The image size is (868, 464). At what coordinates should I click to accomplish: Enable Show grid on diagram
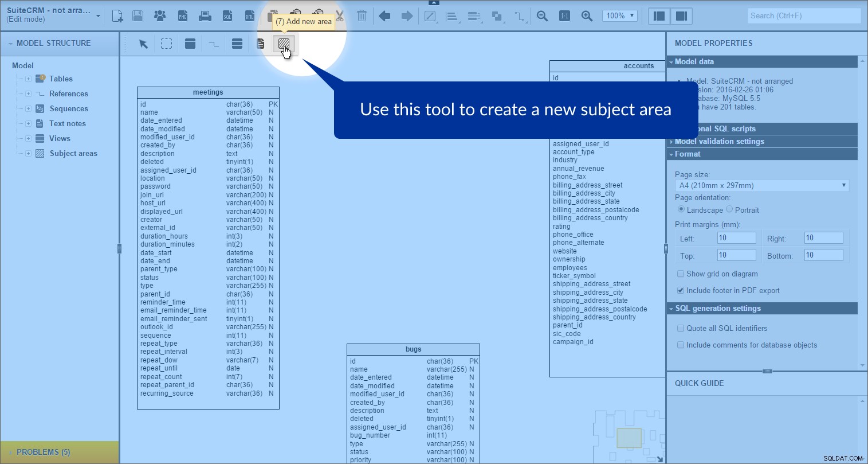(681, 274)
